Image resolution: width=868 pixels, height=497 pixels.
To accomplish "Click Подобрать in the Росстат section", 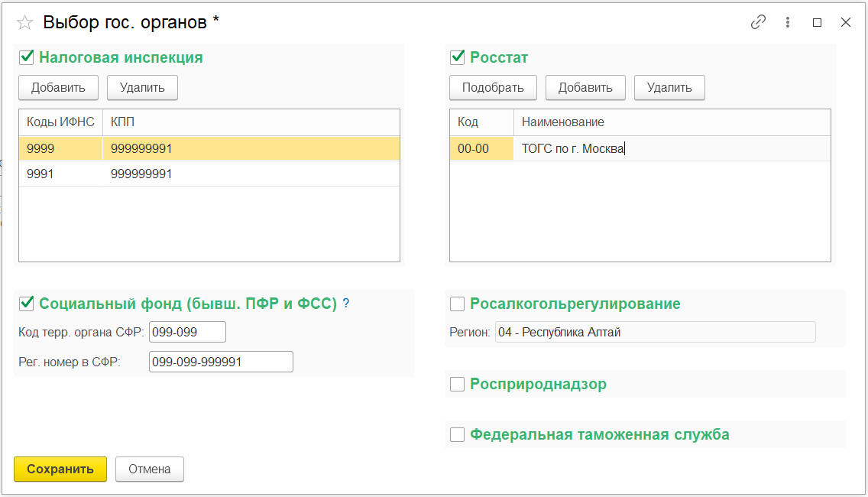I will pyautogui.click(x=493, y=87).
